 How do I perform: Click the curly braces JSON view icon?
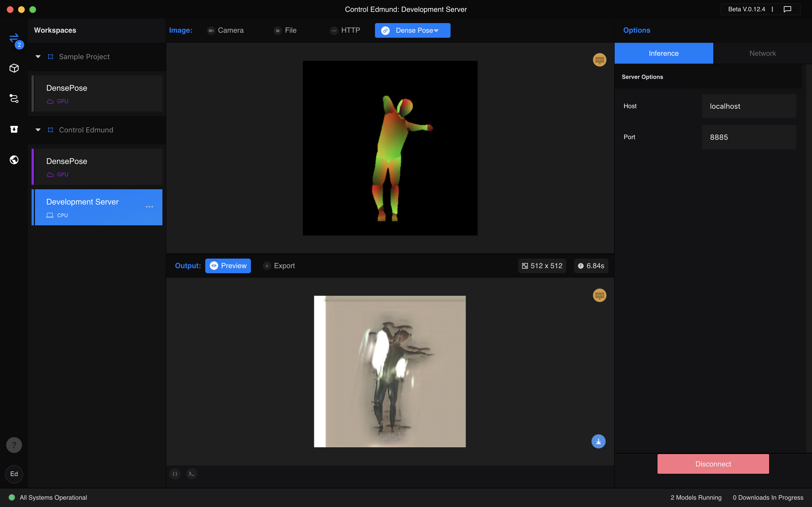click(x=175, y=473)
